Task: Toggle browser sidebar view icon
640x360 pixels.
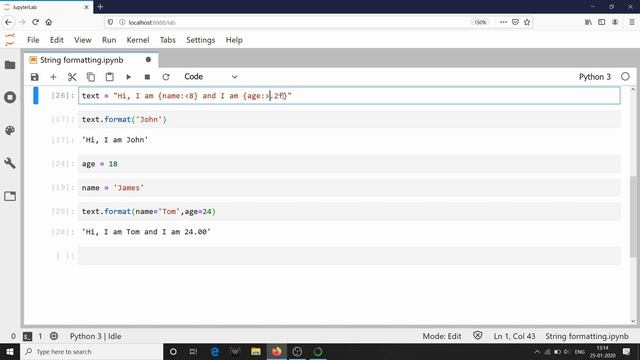Action: pos(602,22)
